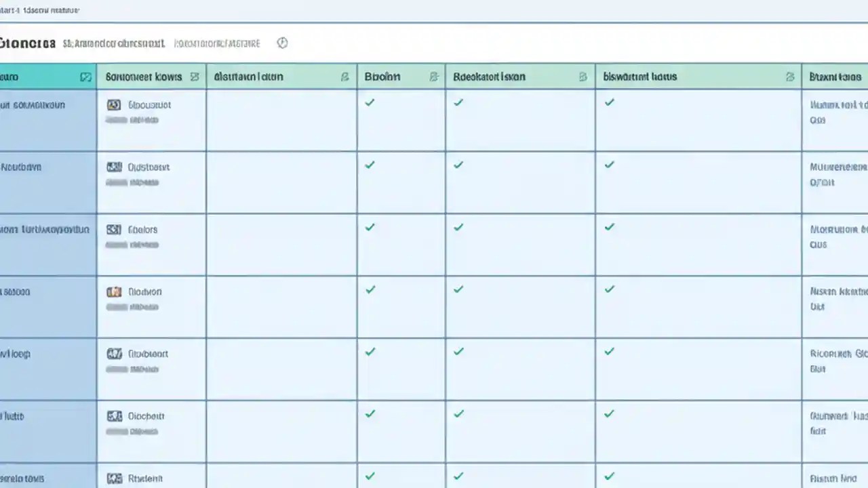This screenshot has width=868, height=488.
Task: Click the edit icon in the Bioin column header
Action: click(433, 77)
